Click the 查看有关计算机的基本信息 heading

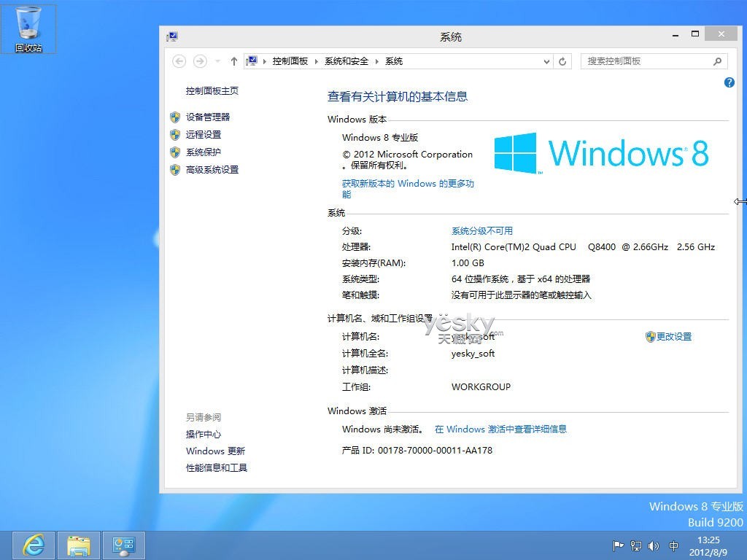[398, 97]
